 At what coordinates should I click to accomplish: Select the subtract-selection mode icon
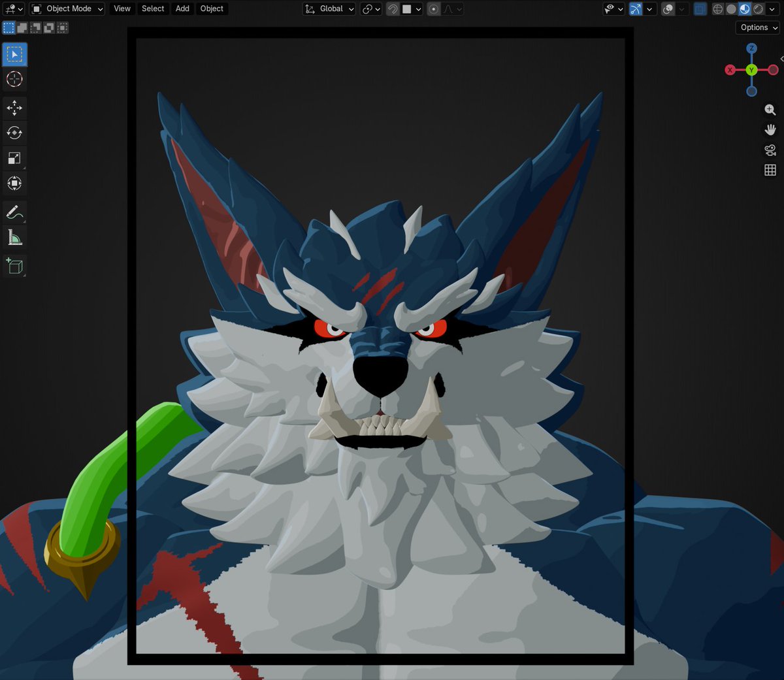coord(35,27)
